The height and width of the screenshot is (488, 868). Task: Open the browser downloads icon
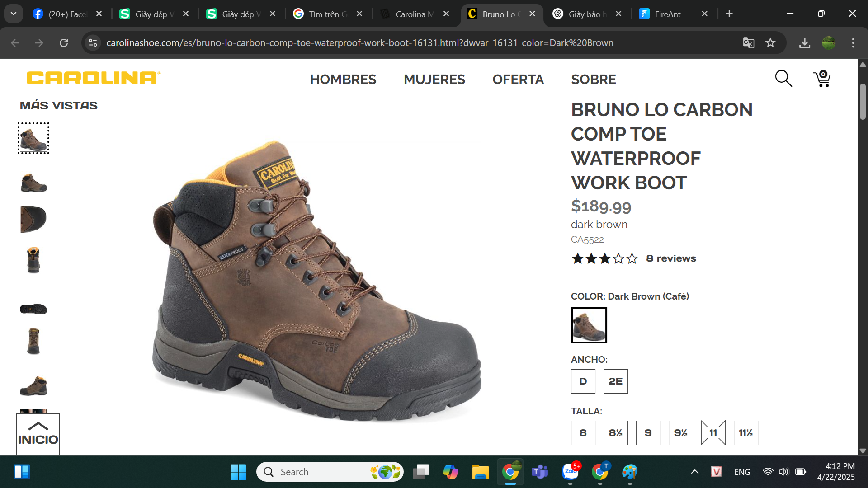coord(805,43)
